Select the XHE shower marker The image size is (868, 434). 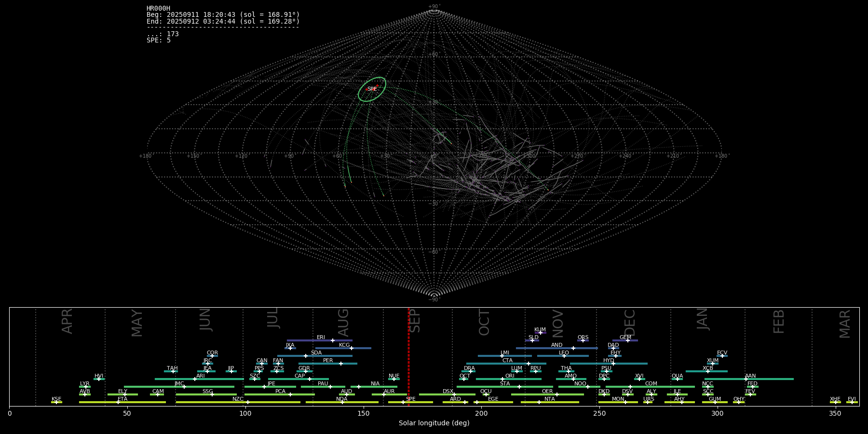coord(835,402)
